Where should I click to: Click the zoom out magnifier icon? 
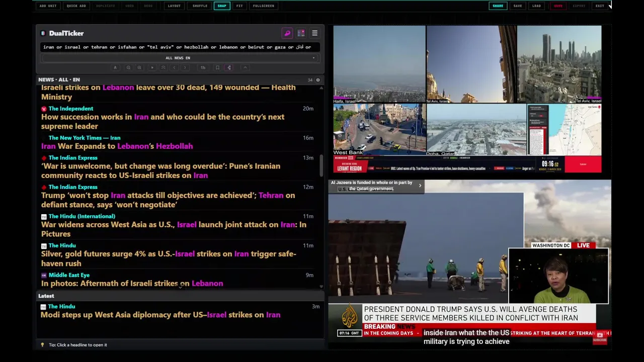click(128, 67)
